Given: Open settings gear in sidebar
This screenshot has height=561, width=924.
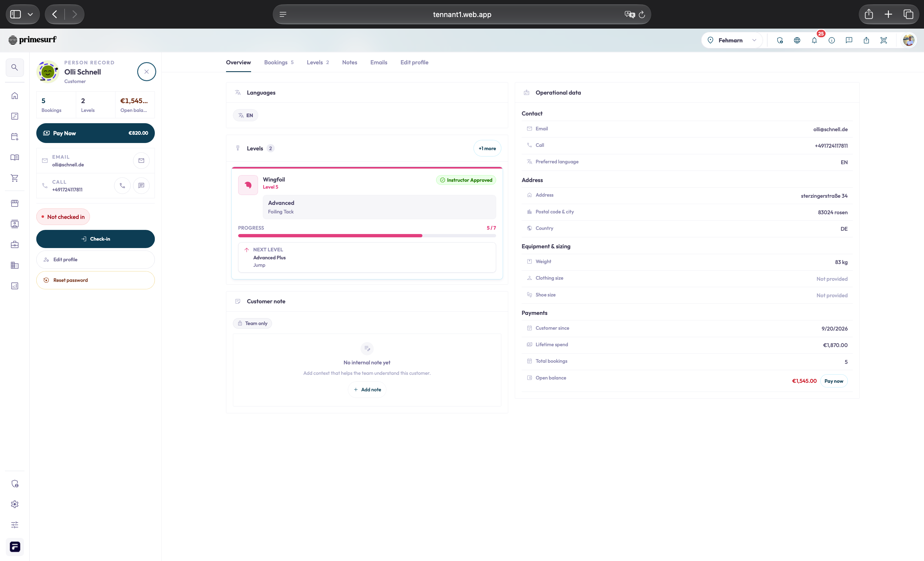Looking at the screenshot, I should (15, 504).
